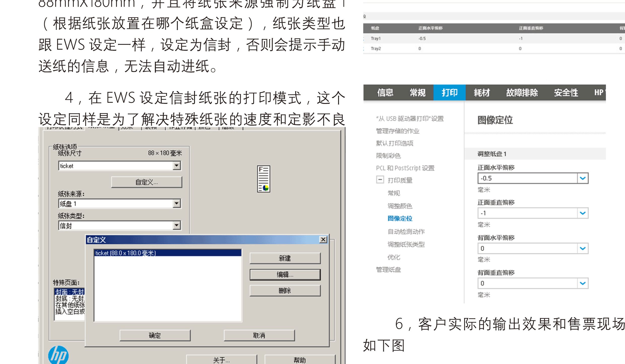Click the HP logo icon in printer dialog
Image resolution: width=625 pixels, height=364 pixels.
(58, 355)
